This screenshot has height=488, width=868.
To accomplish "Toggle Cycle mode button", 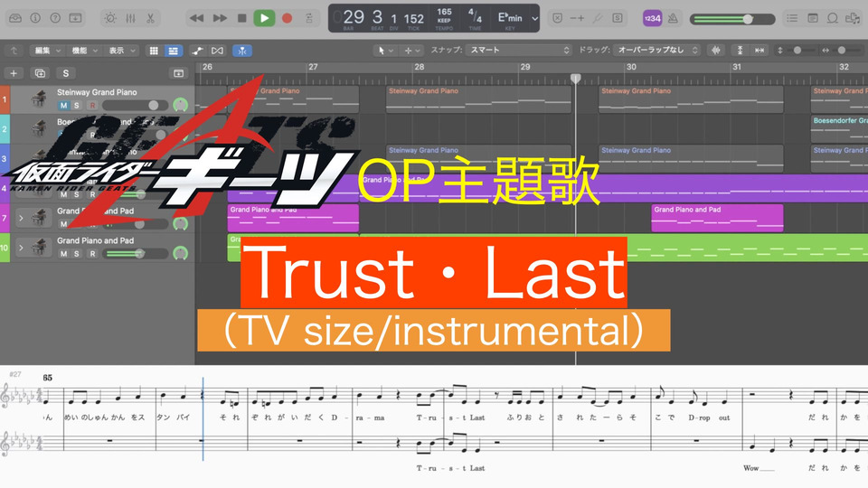I will [x=309, y=18].
